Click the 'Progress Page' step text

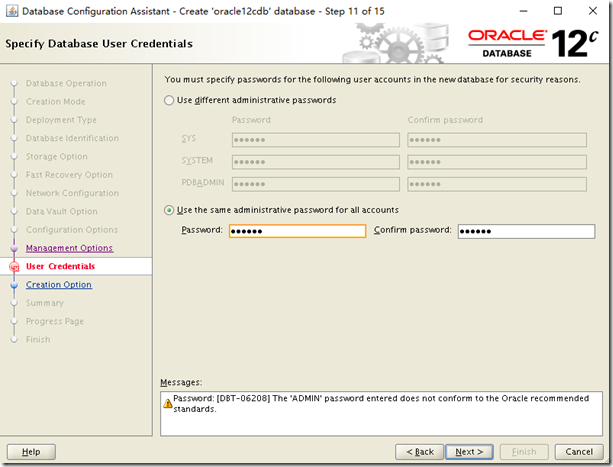55,321
